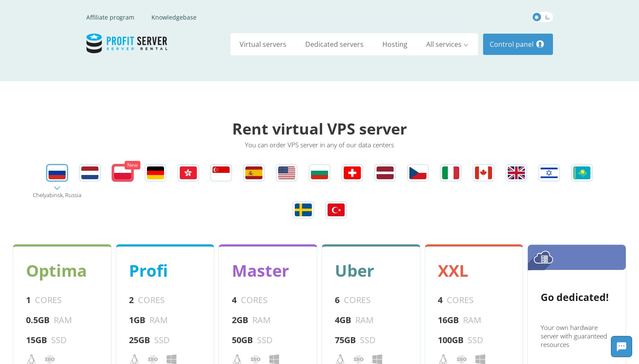The height and width of the screenshot is (364, 639).
Task: Click the Master plan title
Action: (260, 271)
